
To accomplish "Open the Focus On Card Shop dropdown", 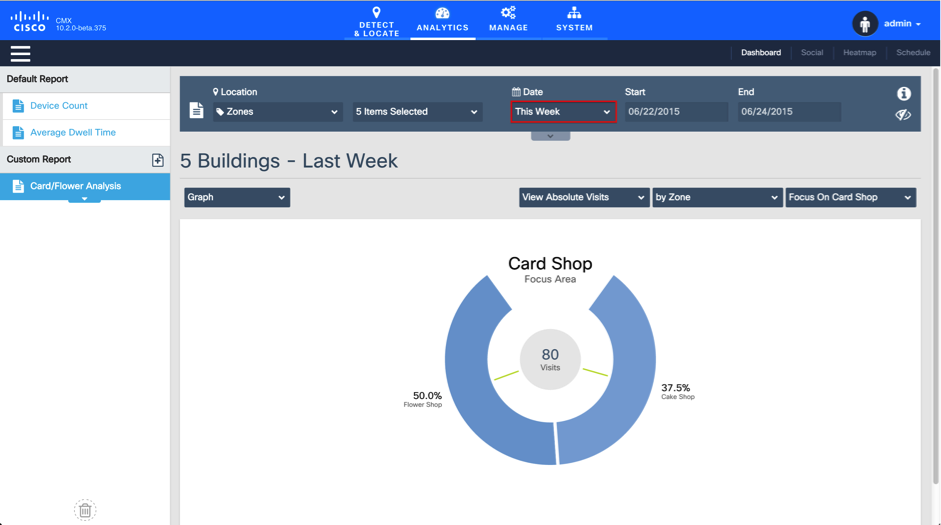I will (850, 197).
